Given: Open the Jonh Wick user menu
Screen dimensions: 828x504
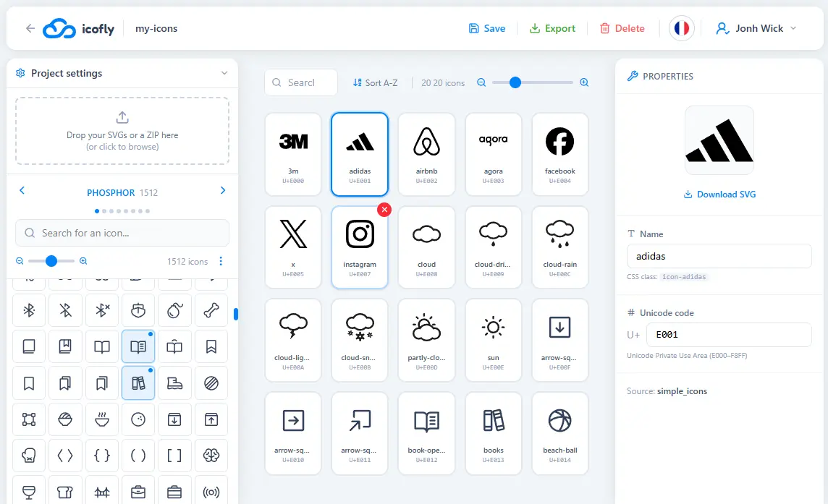Looking at the screenshot, I should click(x=756, y=28).
